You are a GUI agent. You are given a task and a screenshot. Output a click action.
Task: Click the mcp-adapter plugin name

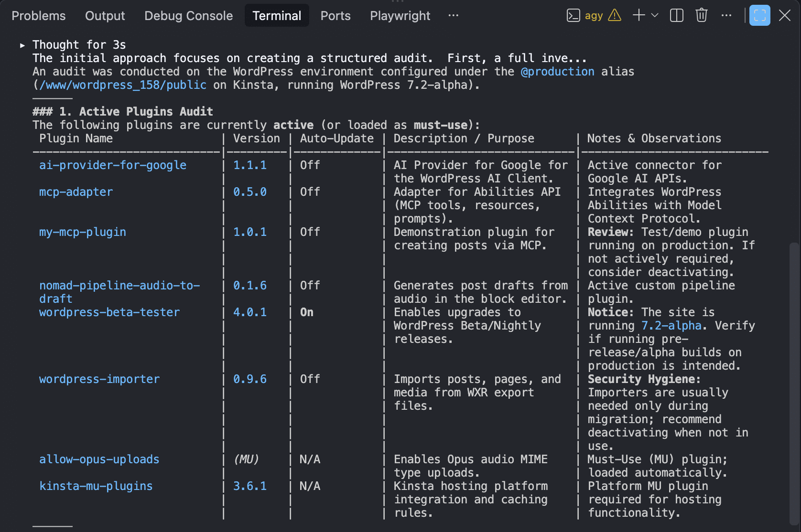(76, 192)
